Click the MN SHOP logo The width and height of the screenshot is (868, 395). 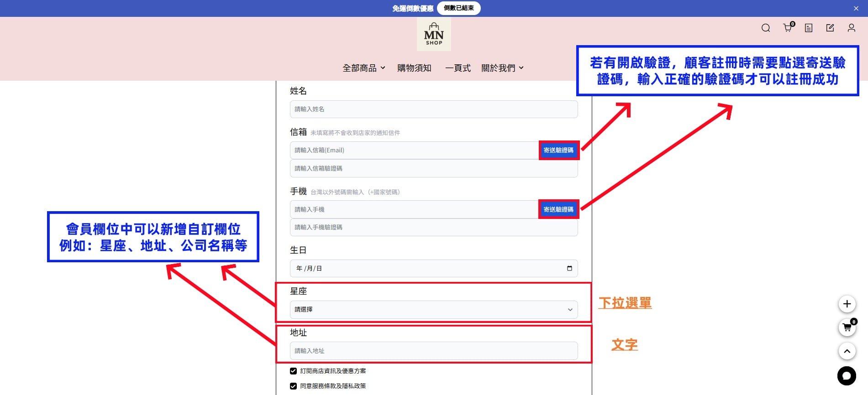[434, 35]
